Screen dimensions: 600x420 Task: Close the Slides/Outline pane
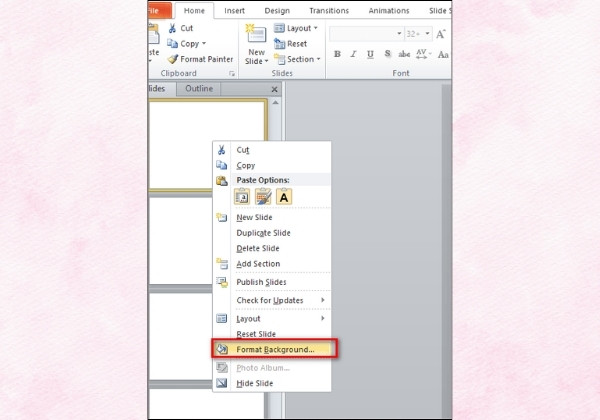274,90
